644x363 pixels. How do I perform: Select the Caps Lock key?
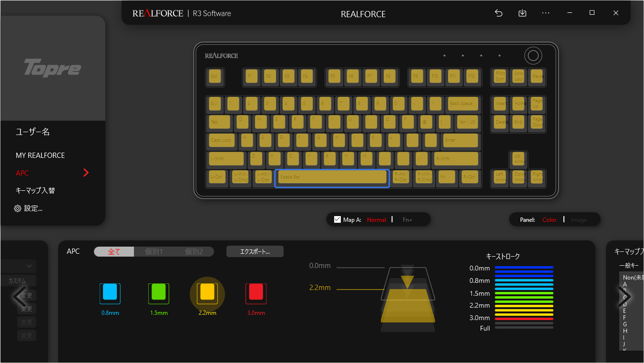(222, 140)
